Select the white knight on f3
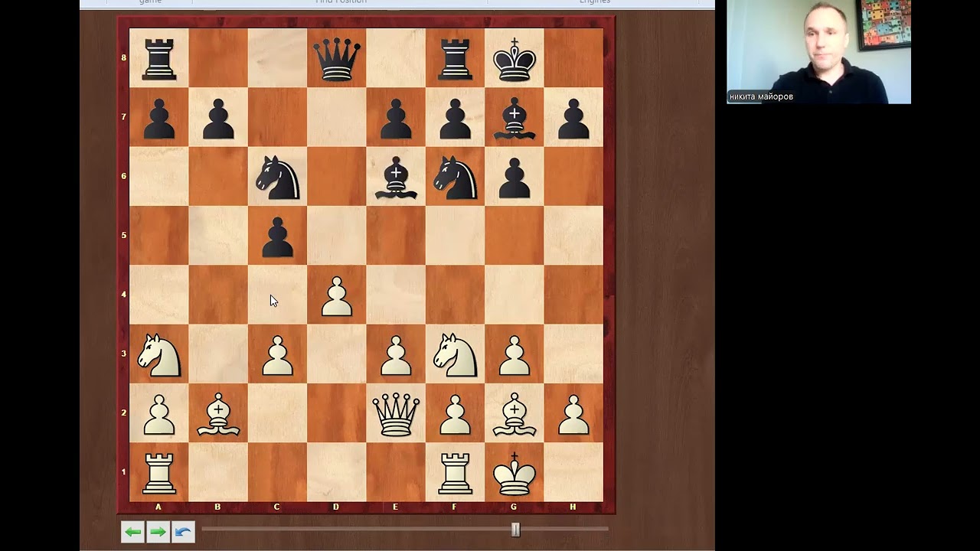 pos(456,356)
